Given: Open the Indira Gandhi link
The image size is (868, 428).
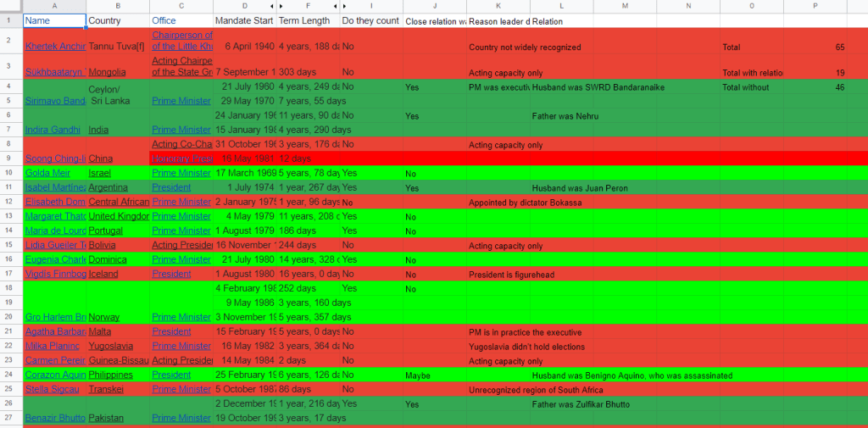Looking at the screenshot, I should point(53,130).
